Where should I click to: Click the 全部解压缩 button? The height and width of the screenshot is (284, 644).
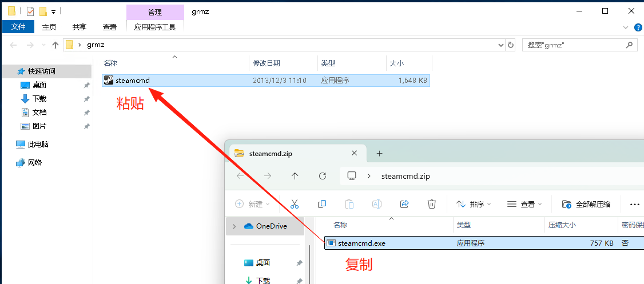[586, 204]
